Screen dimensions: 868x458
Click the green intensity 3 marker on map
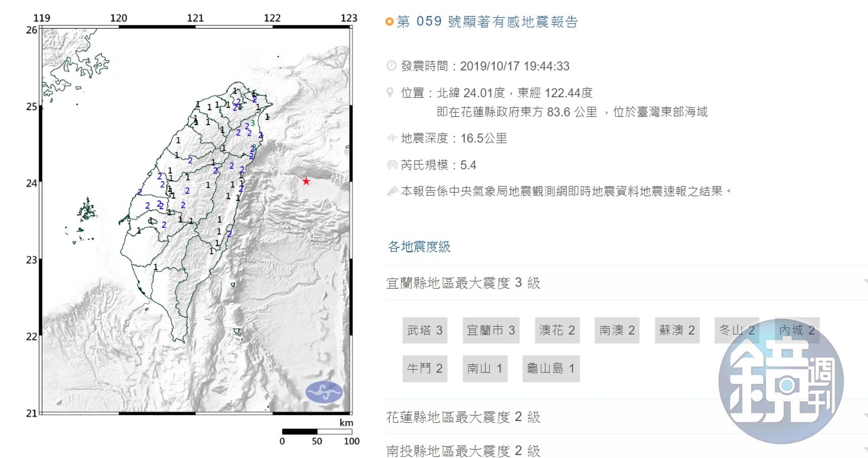point(252,123)
